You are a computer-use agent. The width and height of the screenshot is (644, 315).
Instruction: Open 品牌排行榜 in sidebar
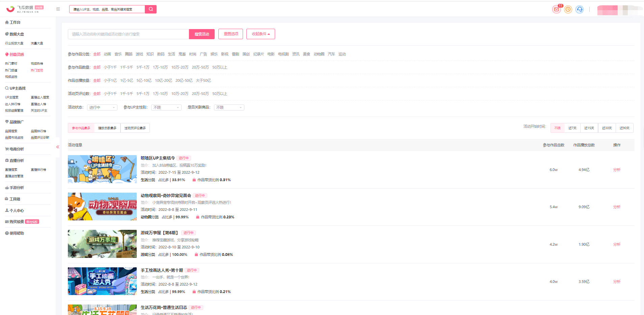(38, 131)
